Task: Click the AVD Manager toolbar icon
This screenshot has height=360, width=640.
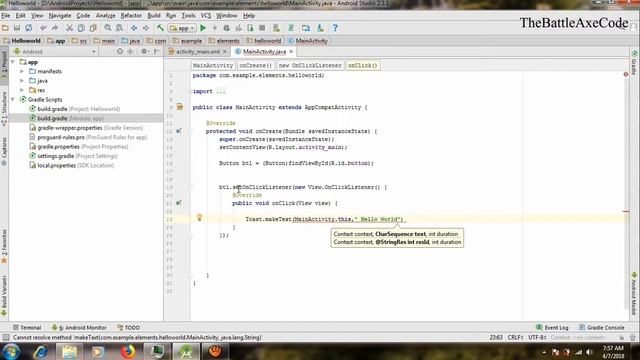Action: tap(306, 28)
